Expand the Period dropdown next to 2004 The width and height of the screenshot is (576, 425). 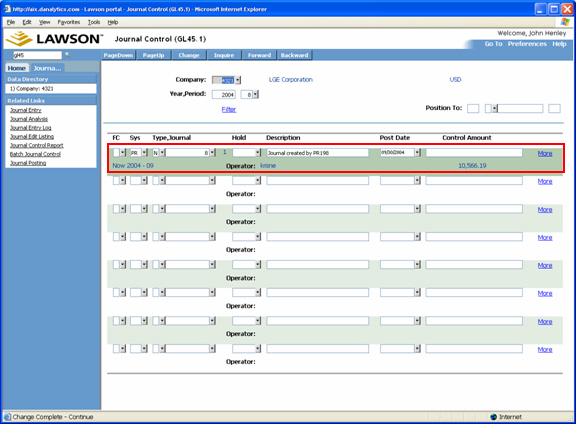coord(256,94)
